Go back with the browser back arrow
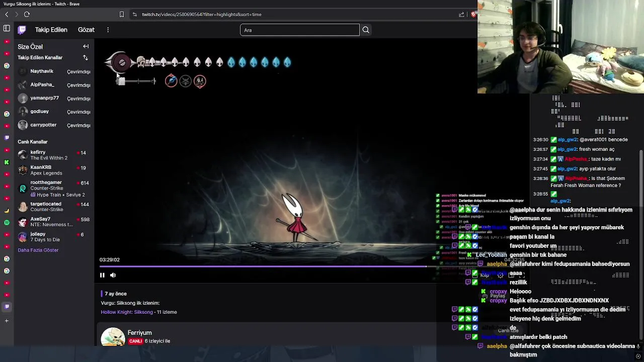Screen dimensions: 644x362 (x=7, y=15)
